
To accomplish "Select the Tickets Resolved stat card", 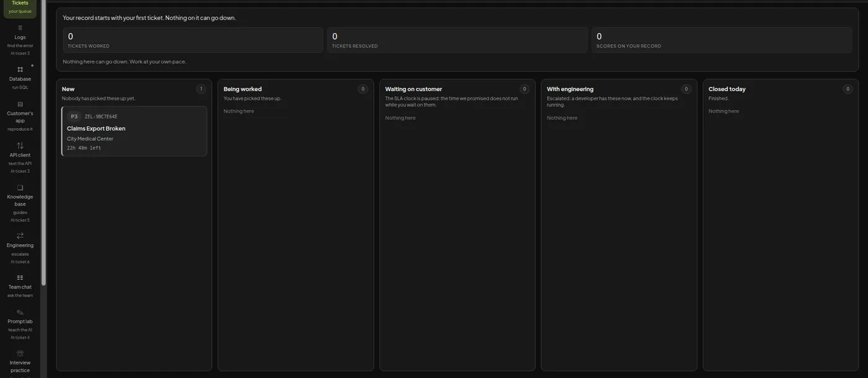I will tap(458, 40).
